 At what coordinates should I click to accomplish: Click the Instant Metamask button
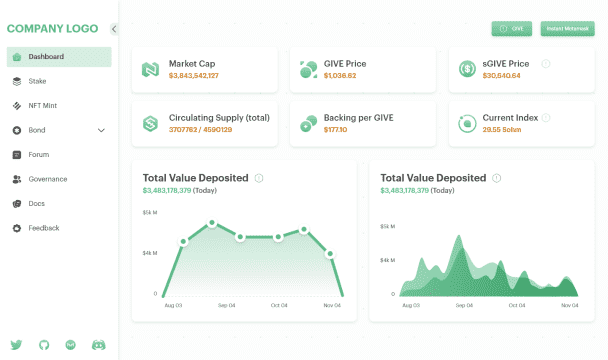pos(567,29)
